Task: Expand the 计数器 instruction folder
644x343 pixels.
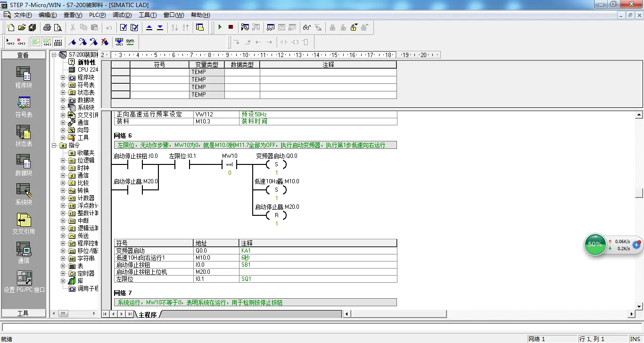Action: click(x=63, y=198)
